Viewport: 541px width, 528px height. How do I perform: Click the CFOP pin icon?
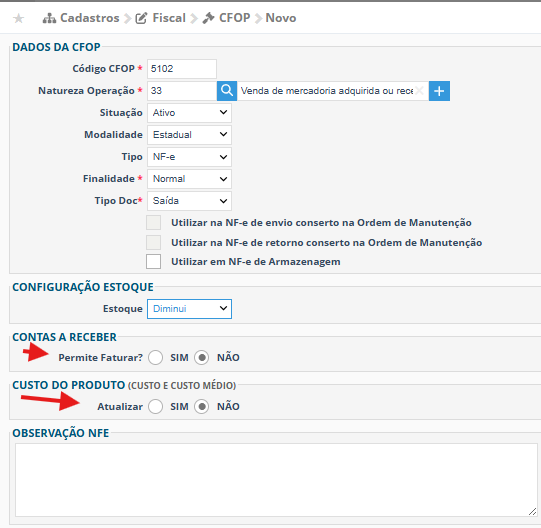pyautogui.click(x=208, y=18)
